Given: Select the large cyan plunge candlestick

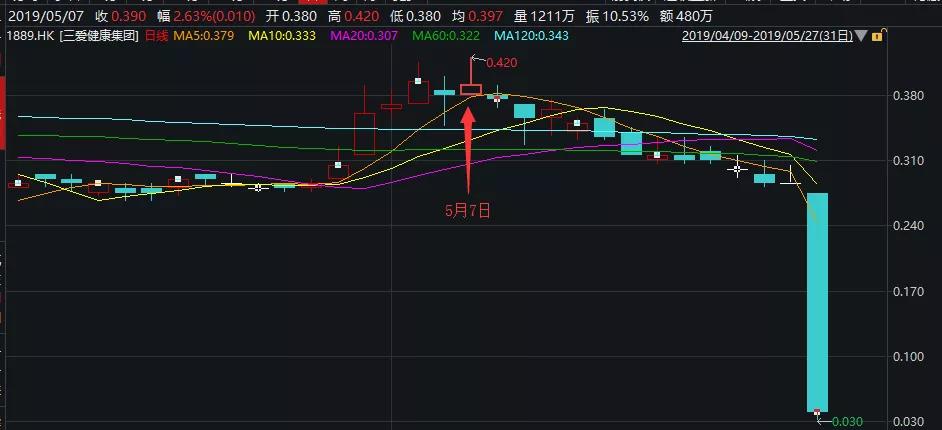Looking at the screenshot, I should (817, 302).
